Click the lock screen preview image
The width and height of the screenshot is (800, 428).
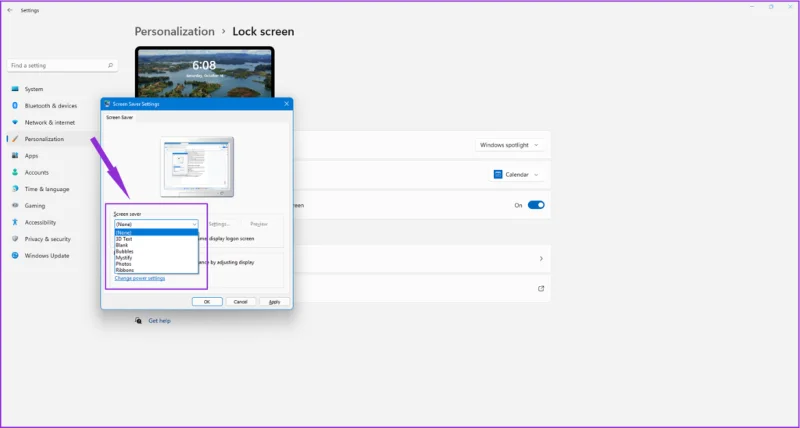(x=205, y=72)
